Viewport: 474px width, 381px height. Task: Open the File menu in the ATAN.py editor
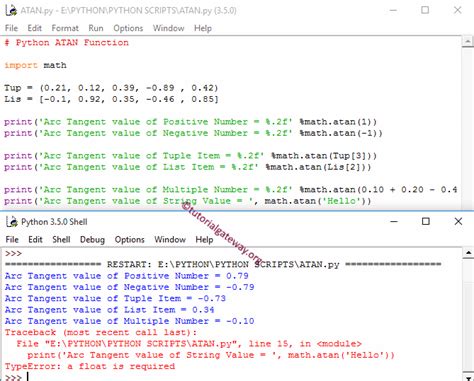coord(11,28)
